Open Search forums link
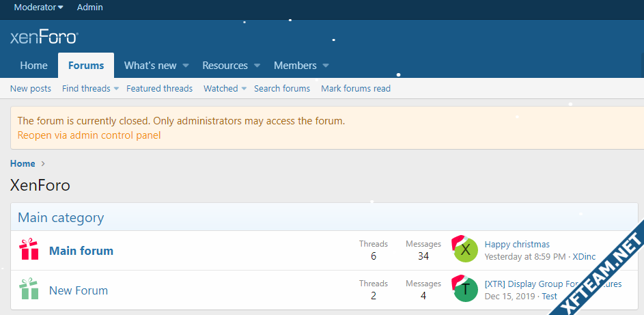Viewport: 644px width, 315px height. (x=282, y=88)
